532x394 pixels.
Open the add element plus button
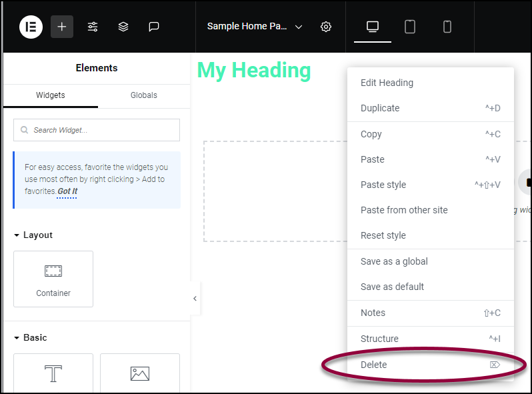coord(62,27)
